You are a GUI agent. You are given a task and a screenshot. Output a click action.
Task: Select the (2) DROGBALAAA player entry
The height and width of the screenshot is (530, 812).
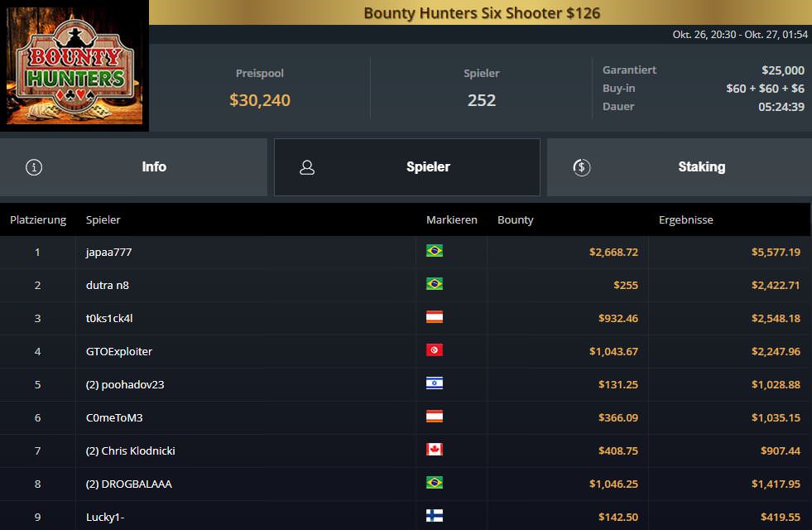128,484
